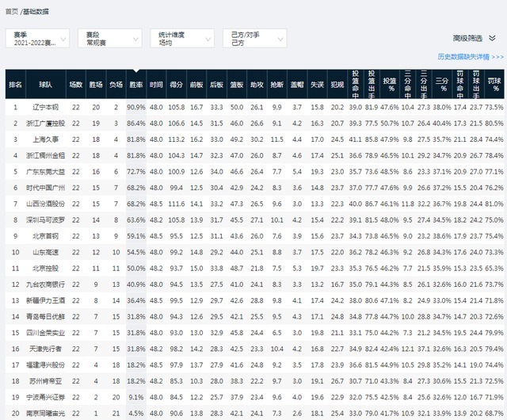Sort table by 球队 column header

coord(46,85)
